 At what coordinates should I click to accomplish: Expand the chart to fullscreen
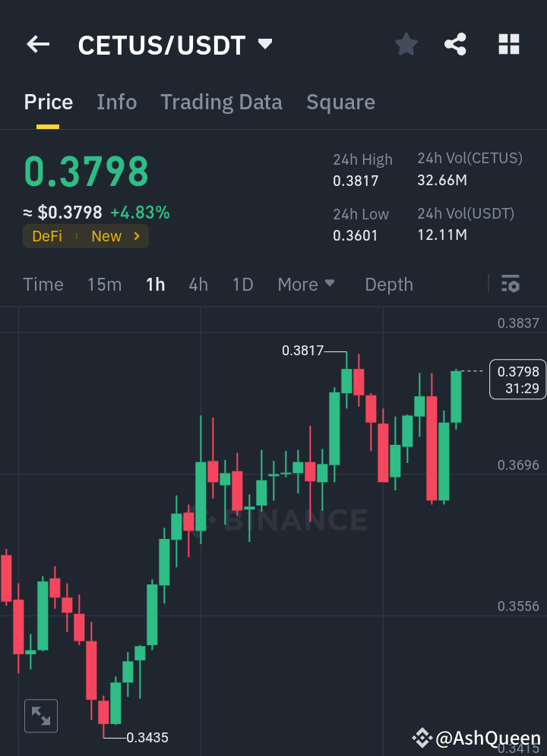[x=40, y=715]
